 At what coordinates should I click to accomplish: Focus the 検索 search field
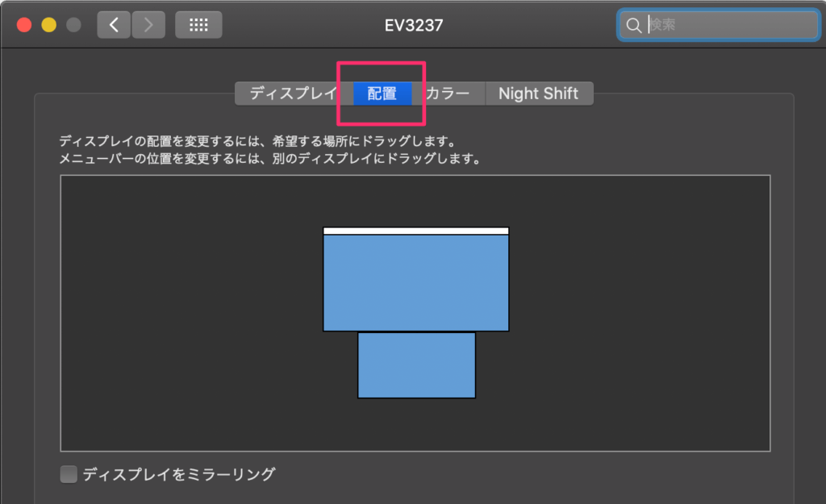click(726, 26)
